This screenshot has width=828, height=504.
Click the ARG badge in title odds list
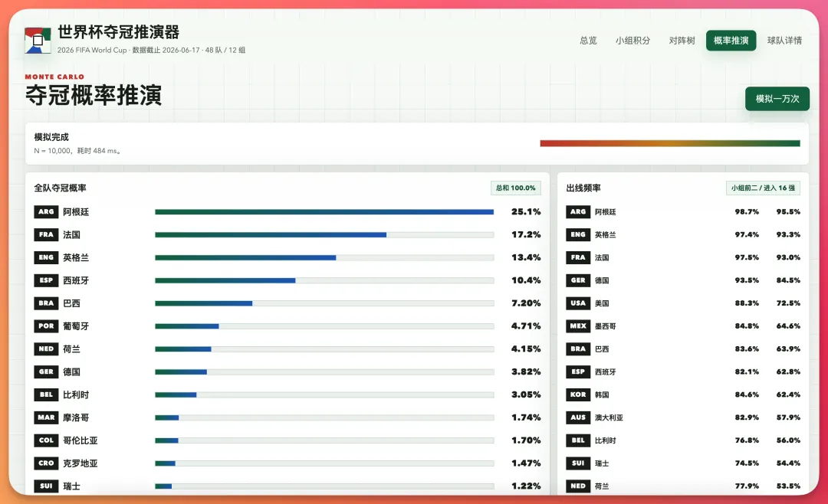coord(46,211)
